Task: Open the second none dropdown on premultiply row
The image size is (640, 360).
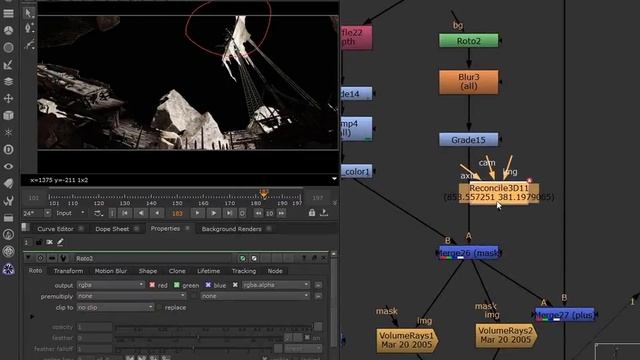Action: pyautogui.click(x=255, y=296)
